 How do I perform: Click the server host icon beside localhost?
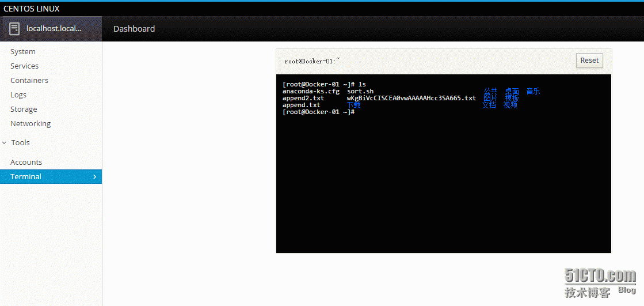point(14,29)
